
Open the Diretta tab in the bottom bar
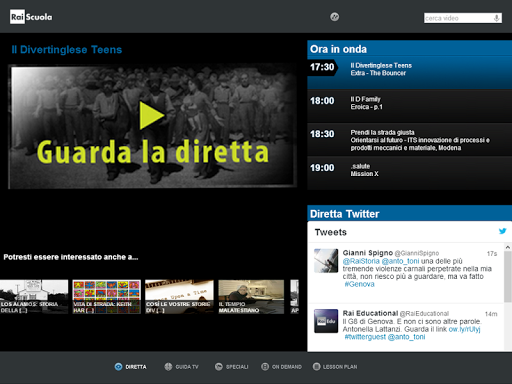[x=131, y=367]
